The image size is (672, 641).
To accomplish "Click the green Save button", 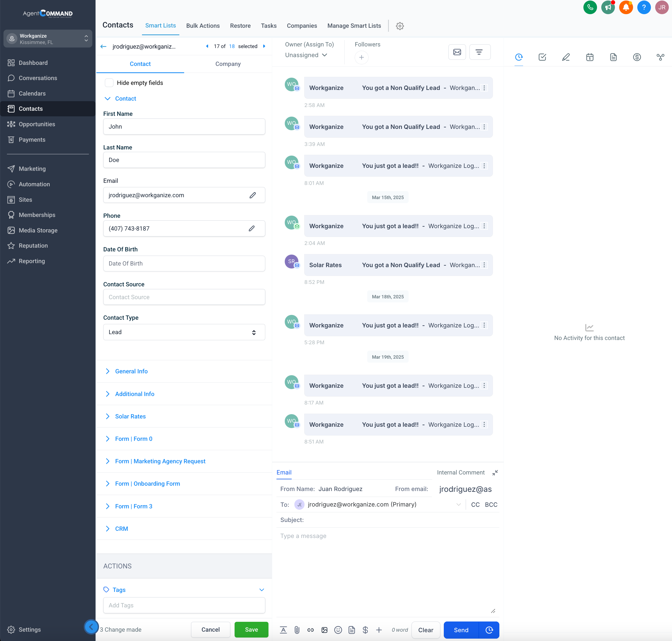I will click(251, 629).
